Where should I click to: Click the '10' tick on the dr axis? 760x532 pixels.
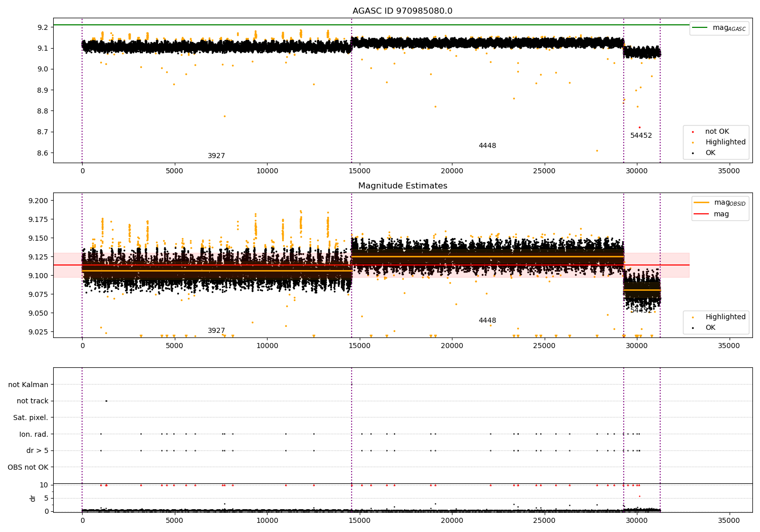coord(44,485)
